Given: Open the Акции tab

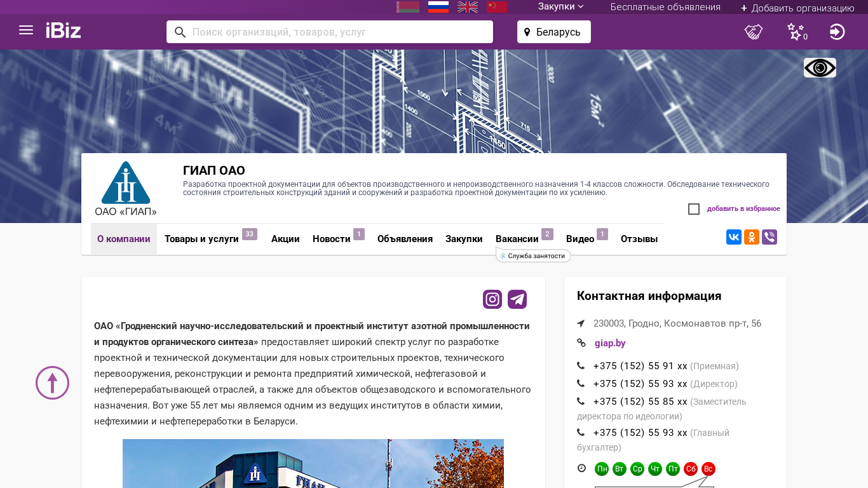Looking at the screenshot, I should coord(285,239).
